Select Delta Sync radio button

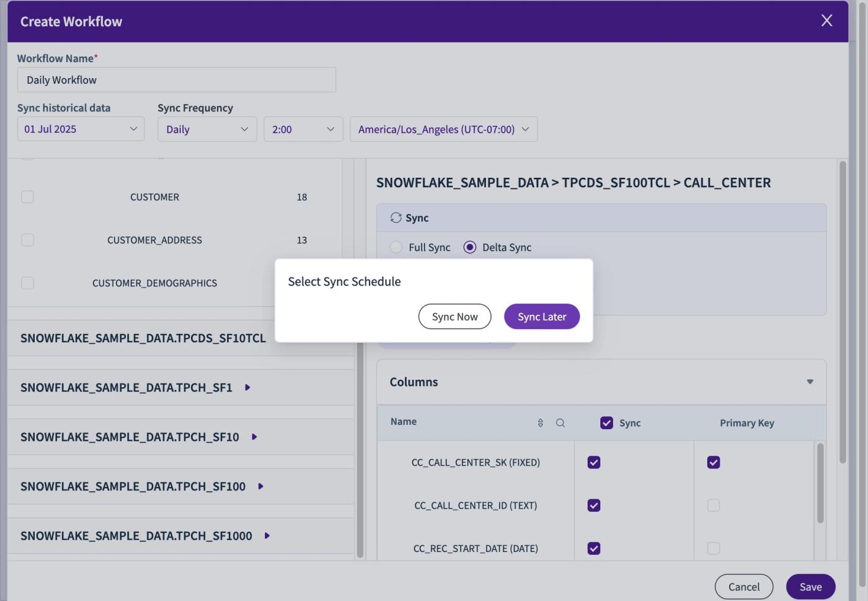click(470, 247)
